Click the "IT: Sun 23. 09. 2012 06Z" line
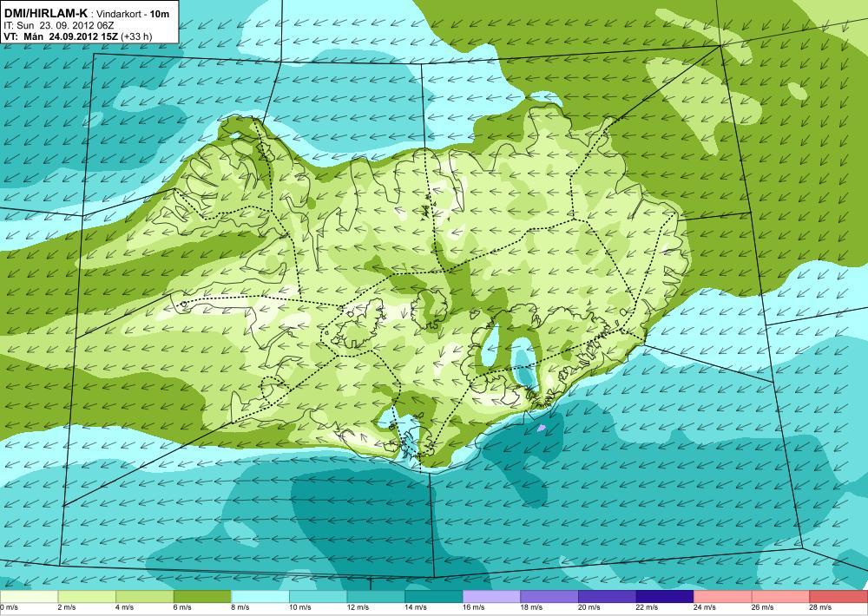This screenshot has height=616, width=868. tap(59, 25)
